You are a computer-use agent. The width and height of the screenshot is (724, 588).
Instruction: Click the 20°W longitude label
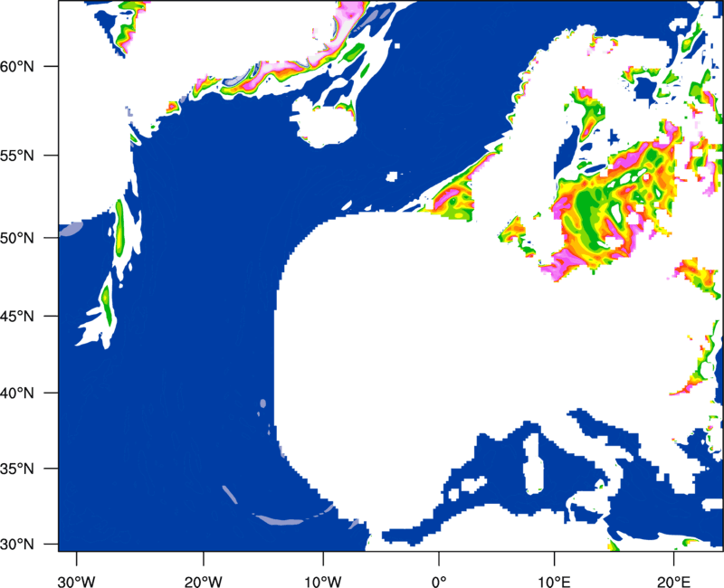coord(204,582)
